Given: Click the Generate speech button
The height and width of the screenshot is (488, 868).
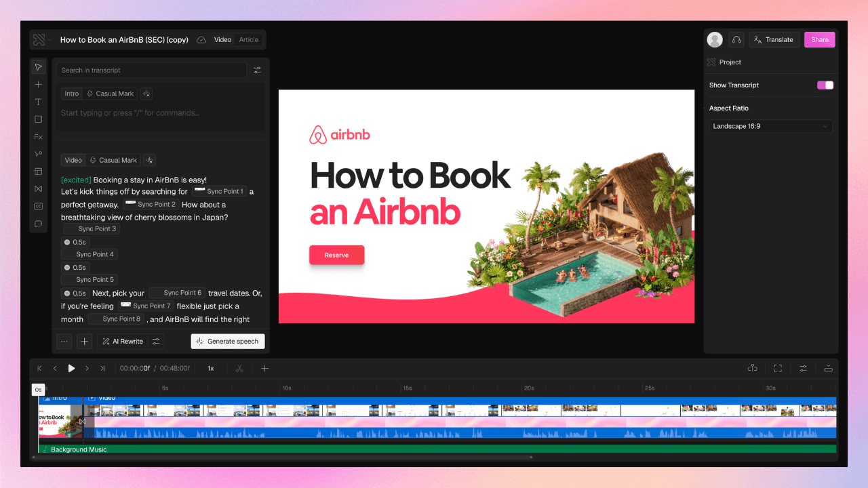Looking at the screenshot, I should [x=228, y=342].
